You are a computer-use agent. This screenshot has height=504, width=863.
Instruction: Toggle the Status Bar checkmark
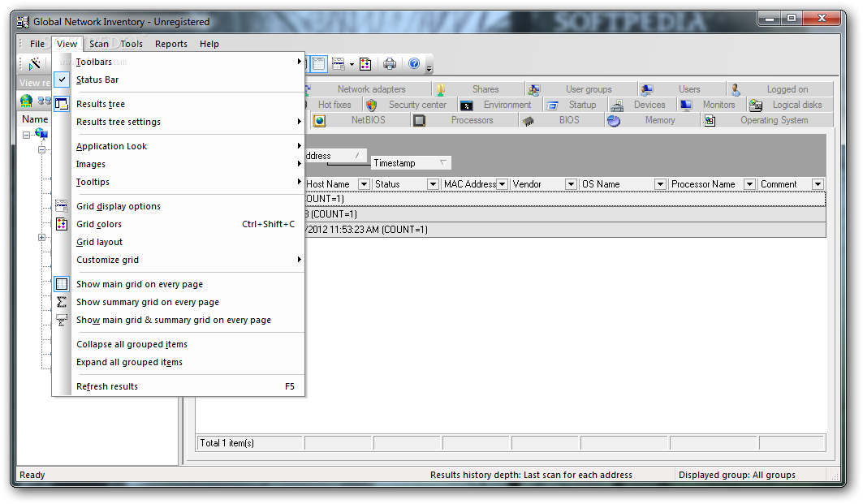tap(62, 80)
